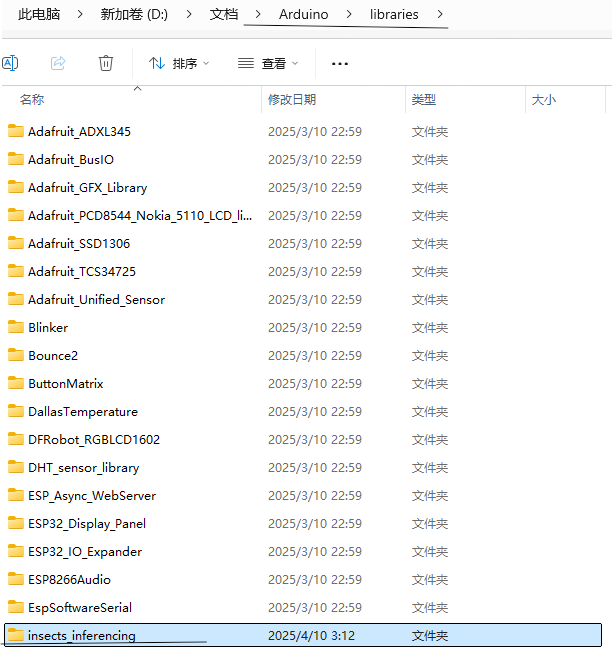Click the ESP_Async_WebServer folder icon

[16, 495]
